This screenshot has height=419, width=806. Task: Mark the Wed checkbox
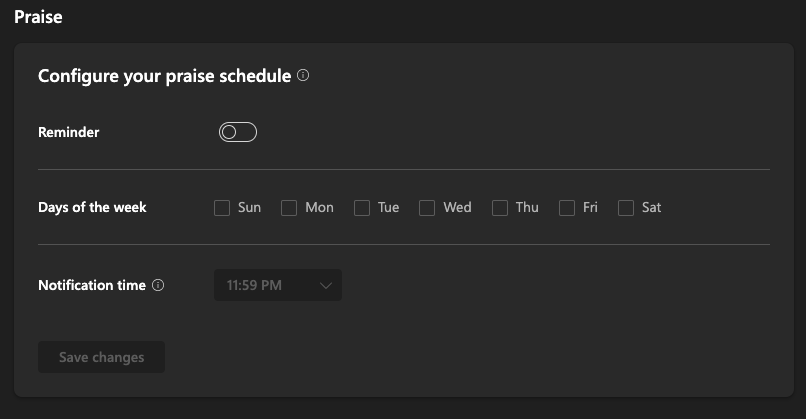pyautogui.click(x=427, y=208)
